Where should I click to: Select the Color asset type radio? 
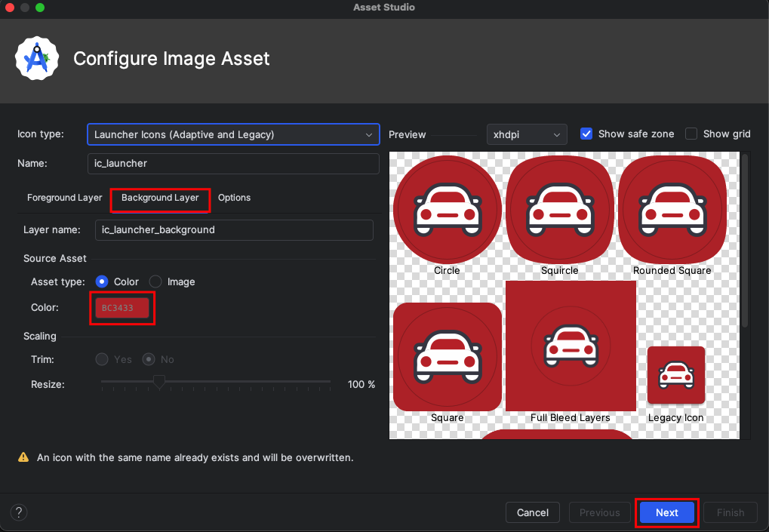pyautogui.click(x=102, y=281)
